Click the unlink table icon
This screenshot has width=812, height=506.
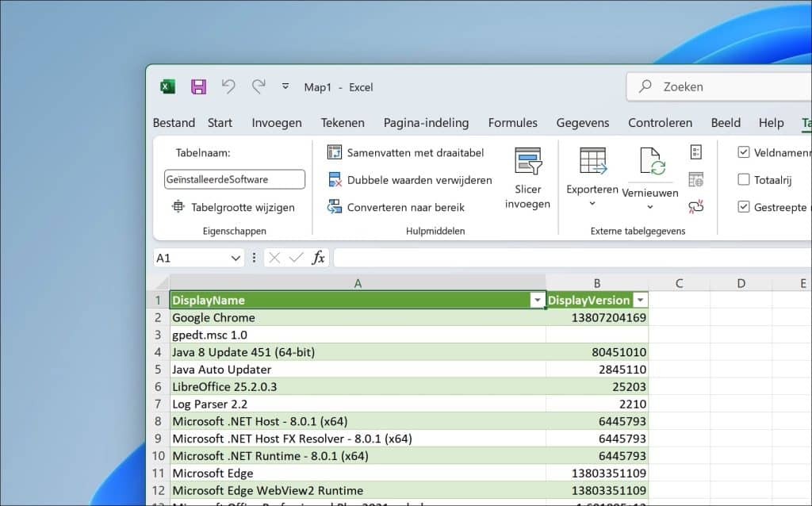(696, 207)
